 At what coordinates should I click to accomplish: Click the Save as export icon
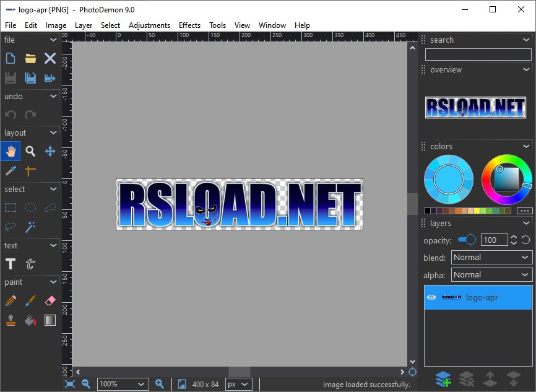coord(50,78)
